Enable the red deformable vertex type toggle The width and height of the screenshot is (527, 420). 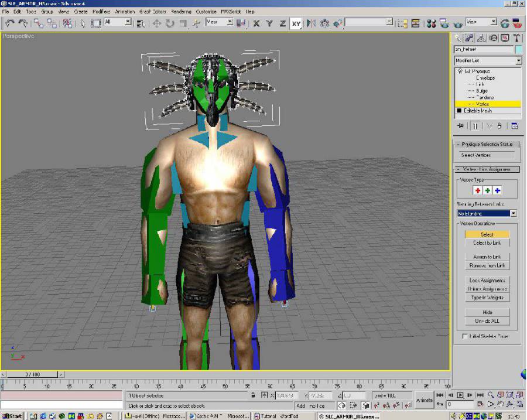[478, 190]
